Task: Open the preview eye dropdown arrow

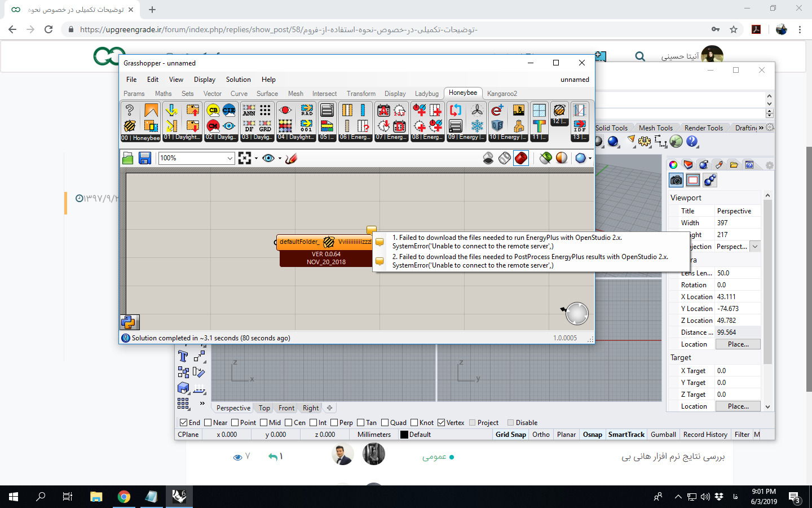Action: tap(280, 159)
